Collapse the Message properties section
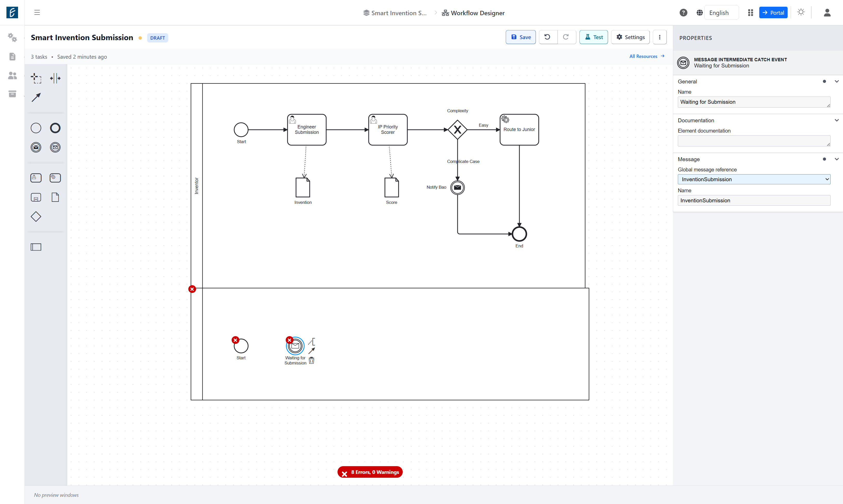Screen dimensions: 843x504 [837, 159]
